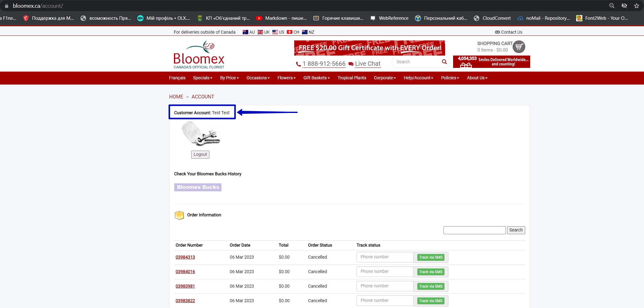
Task: Open Tropical Plants menu item
Action: tap(352, 78)
